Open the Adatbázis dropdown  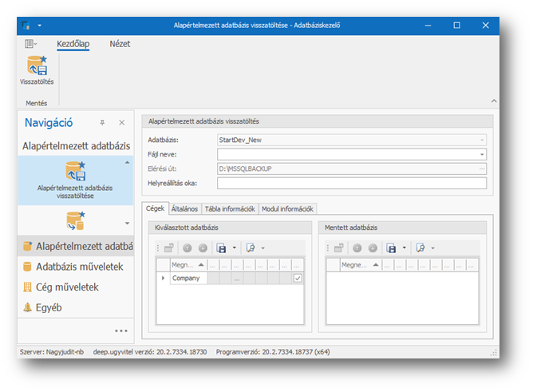[482, 140]
